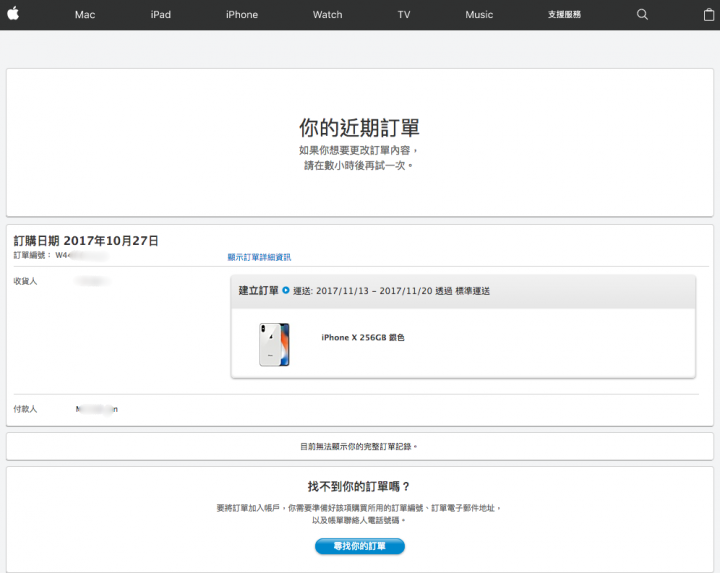The image size is (720, 573).
Task: Click the 尋找你的訂單 button
Action: pos(360,546)
